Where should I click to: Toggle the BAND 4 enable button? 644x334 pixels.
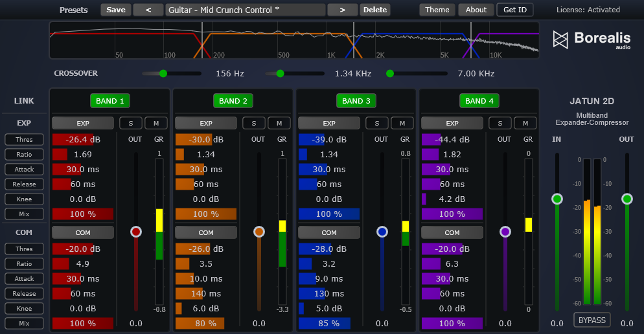(x=479, y=101)
